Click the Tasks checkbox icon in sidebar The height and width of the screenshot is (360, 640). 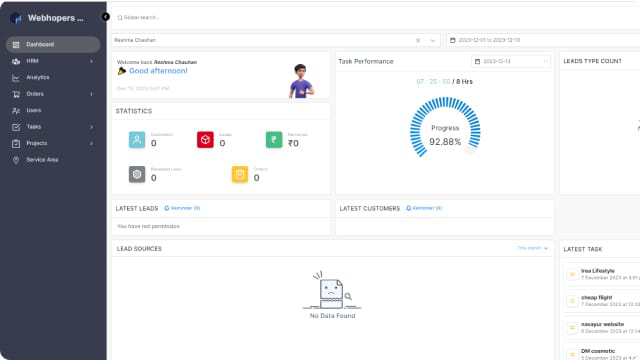[16, 127]
